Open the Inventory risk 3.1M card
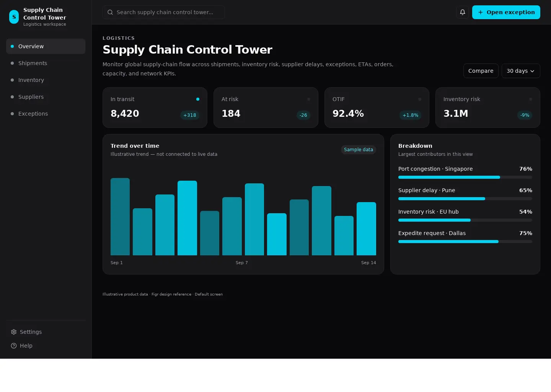Image resolution: width=551 pixels, height=392 pixels. tap(488, 108)
